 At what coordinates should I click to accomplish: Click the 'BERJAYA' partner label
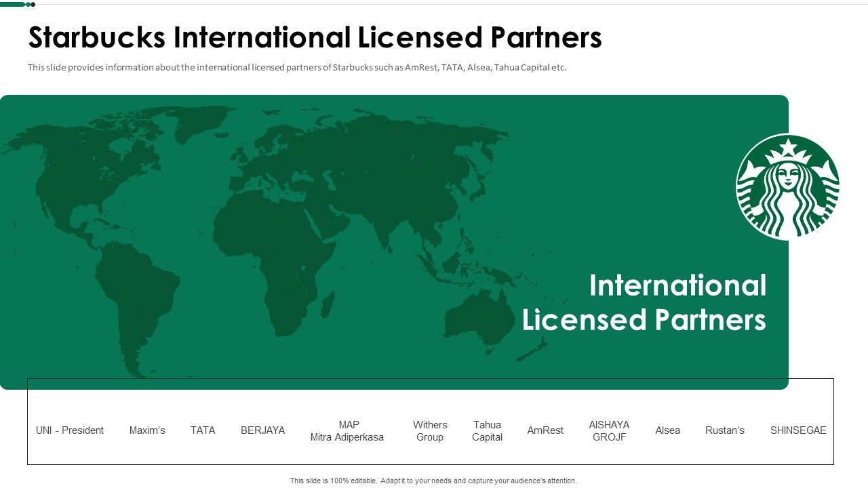tap(263, 430)
